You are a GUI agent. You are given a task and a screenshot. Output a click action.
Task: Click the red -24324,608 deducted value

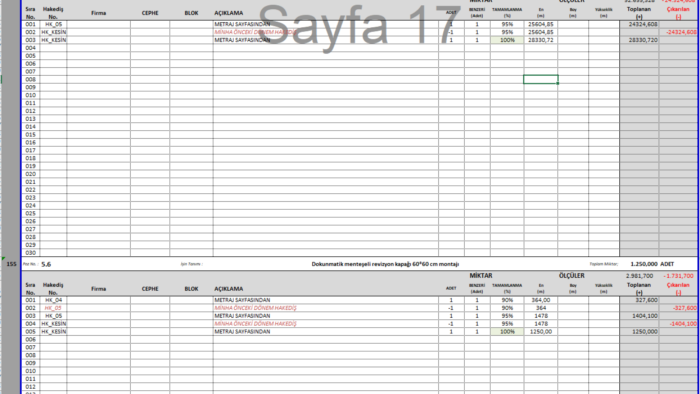tap(681, 32)
